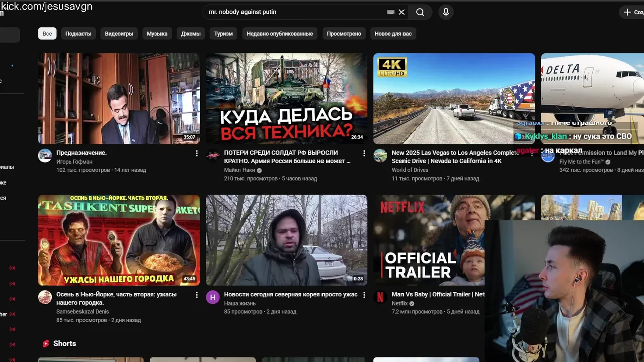Select the Туризм filter chip
The image size is (644, 362).
click(223, 34)
